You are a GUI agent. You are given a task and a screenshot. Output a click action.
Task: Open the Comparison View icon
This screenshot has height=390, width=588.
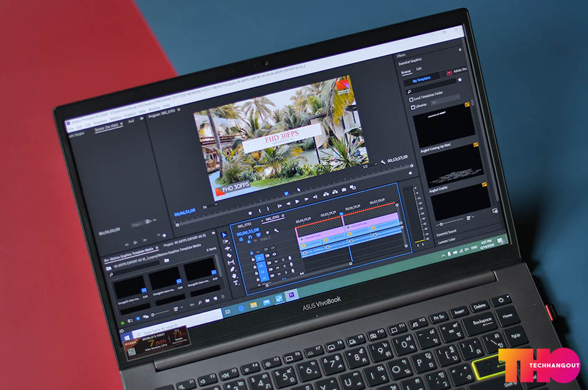pos(353,187)
